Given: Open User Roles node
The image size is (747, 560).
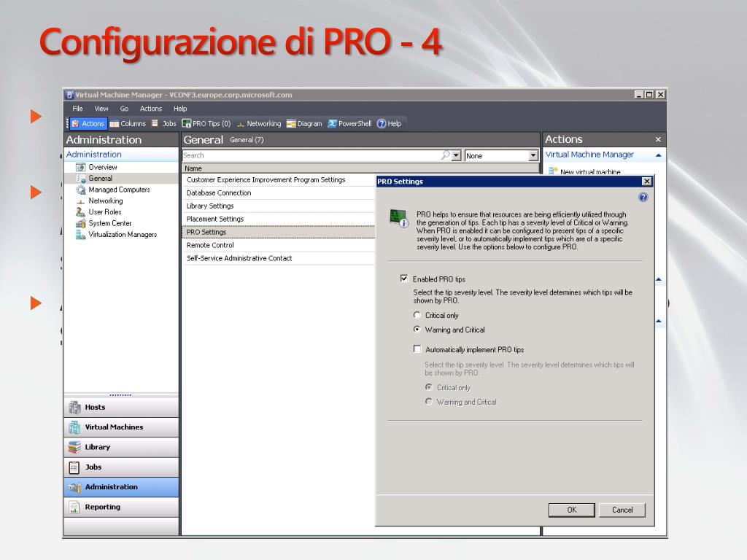Looking at the screenshot, I should (98, 212).
